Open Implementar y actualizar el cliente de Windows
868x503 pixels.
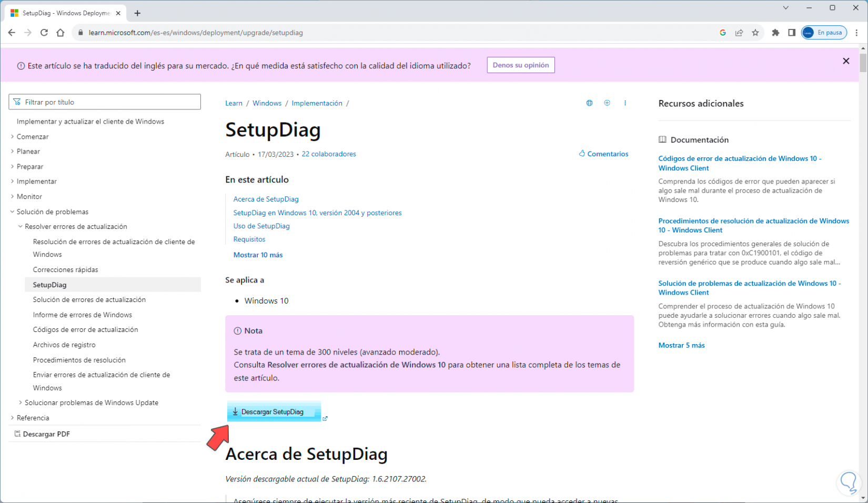tap(90, 122)
